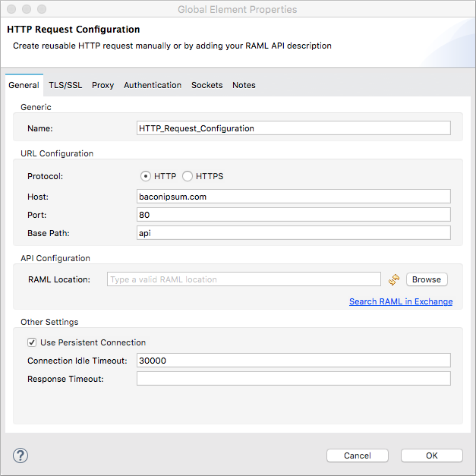Switch to the Authentication tab
Screen dimensions: 476x476
click(153, 85)
